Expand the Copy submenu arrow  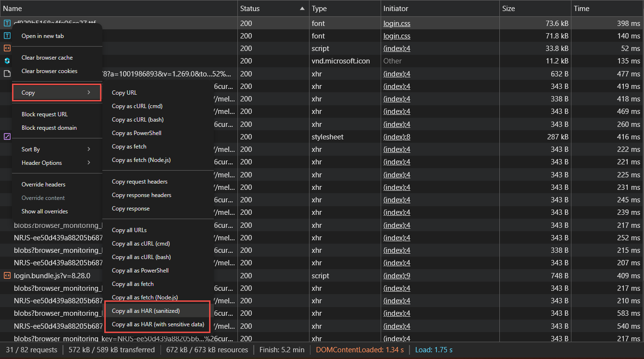click(89, 92)
